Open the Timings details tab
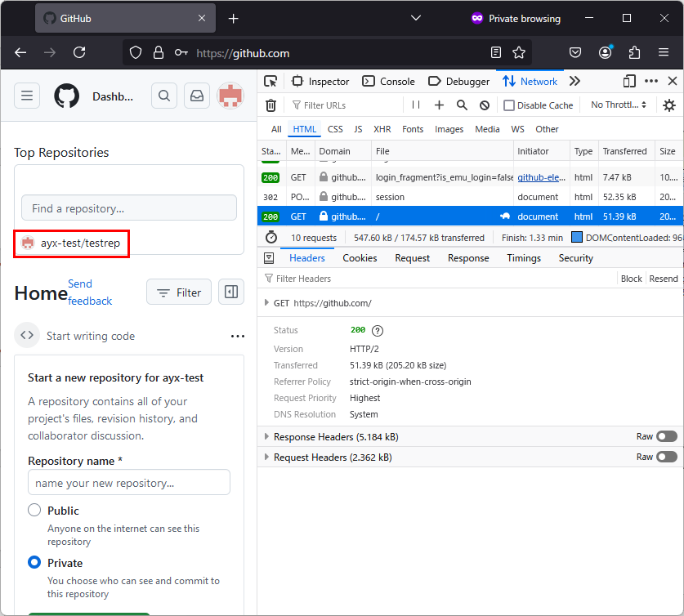This screenshot has width=684, height=616. tap(524, 258)
